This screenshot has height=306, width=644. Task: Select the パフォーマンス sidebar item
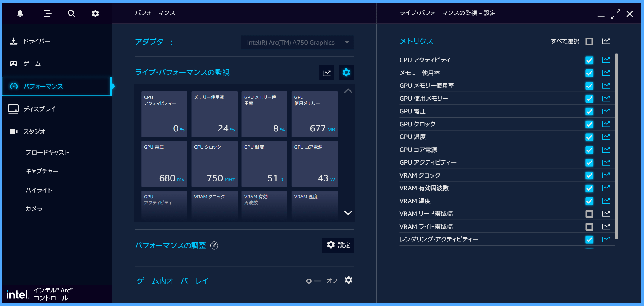[57, 86]
